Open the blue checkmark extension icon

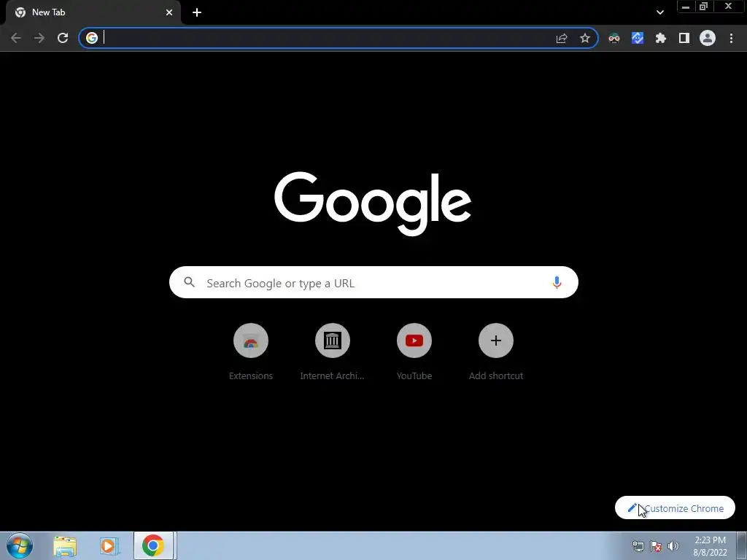tap(638, 38)
